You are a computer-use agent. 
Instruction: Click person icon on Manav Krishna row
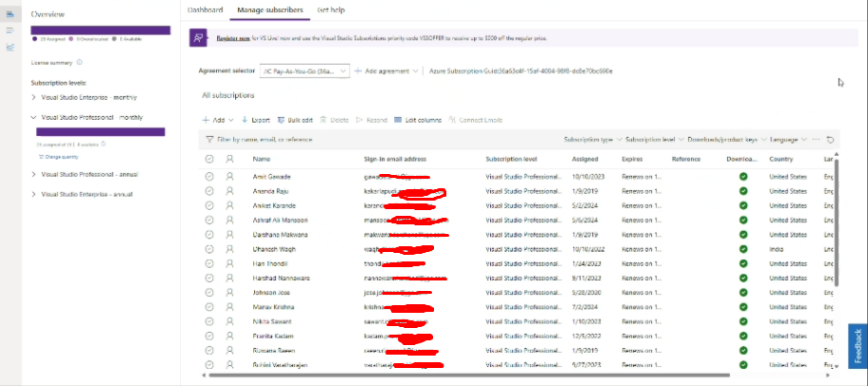coord(229,307)
